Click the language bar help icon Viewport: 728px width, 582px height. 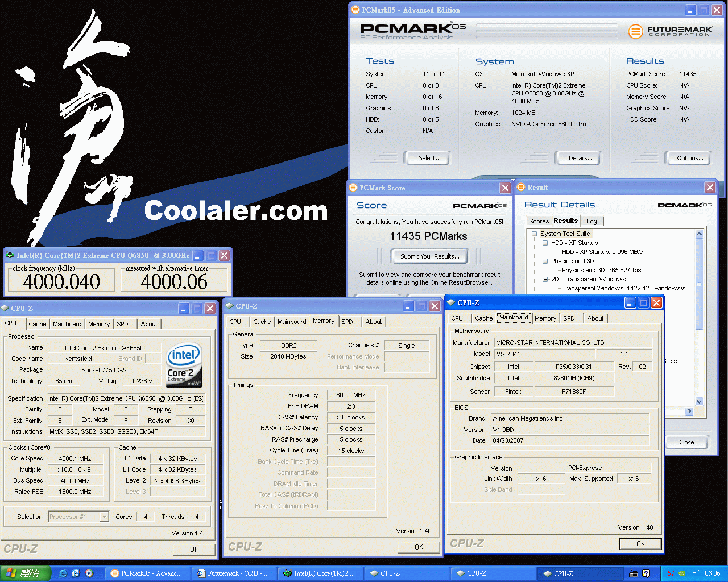tap(646, 573)
